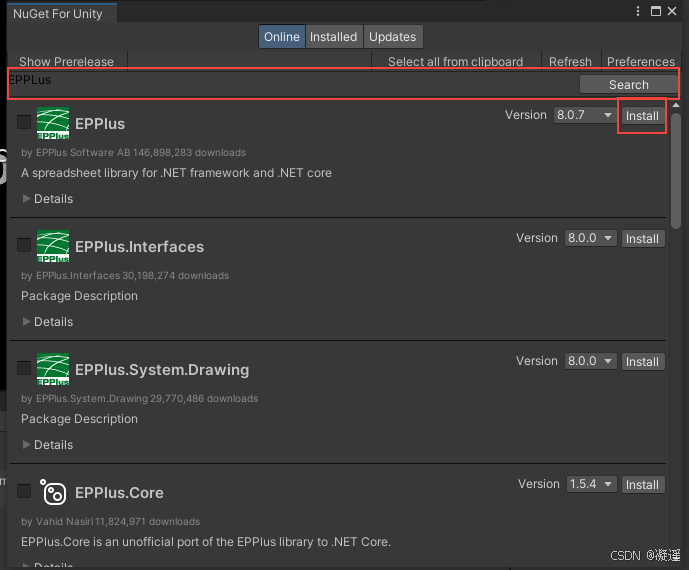Click Select all from clipboard
Image resolution: width=689 pixels, height=570 pixels.
pyautogui.click(x=456, y=62)
